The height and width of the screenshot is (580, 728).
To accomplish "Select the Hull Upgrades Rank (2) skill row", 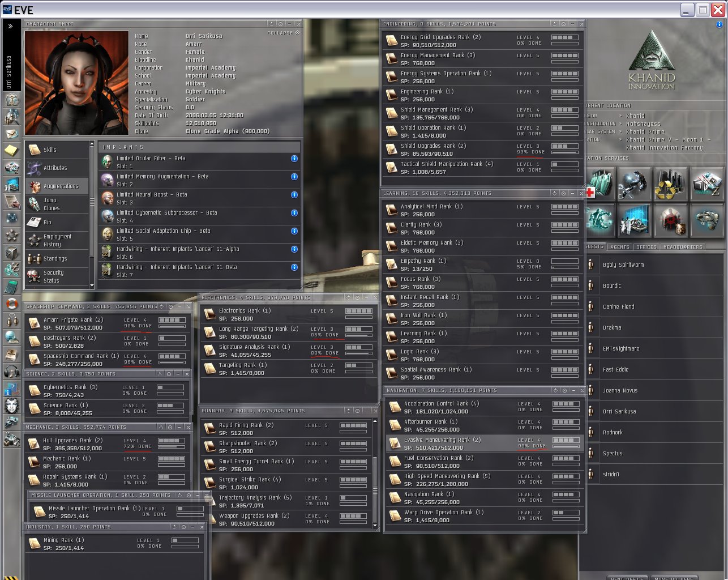I will click(107, 444).
